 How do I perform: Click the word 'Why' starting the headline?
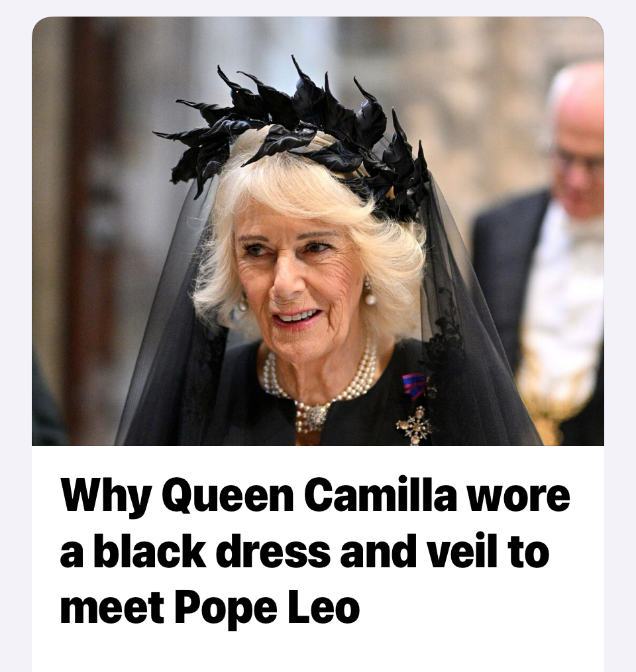(x=107, y=496)
